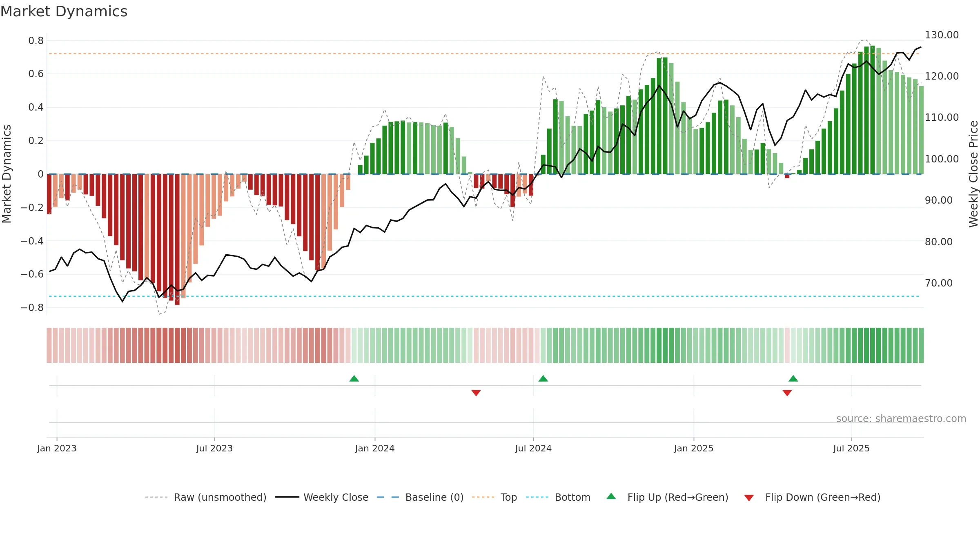
Task: Click the Market Dynamics vertical axis title
Action: [x=7, y=174]
